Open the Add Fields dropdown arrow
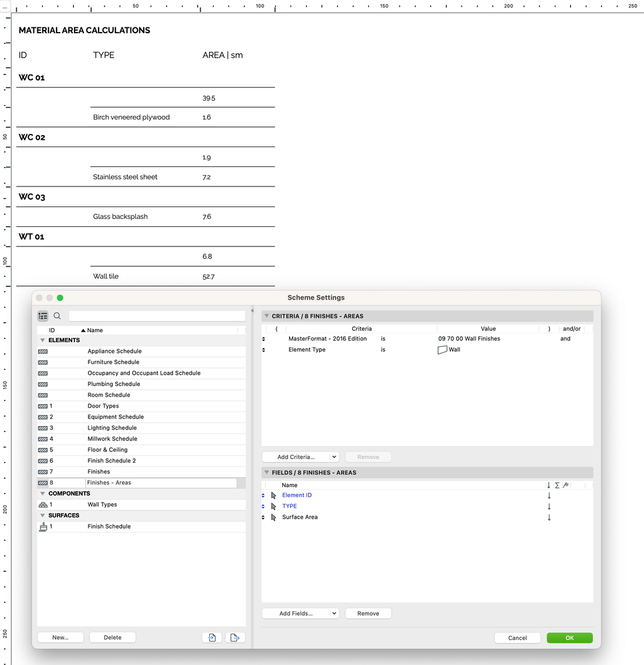Viewport: 644px width, 665px height. click(334, 613)
